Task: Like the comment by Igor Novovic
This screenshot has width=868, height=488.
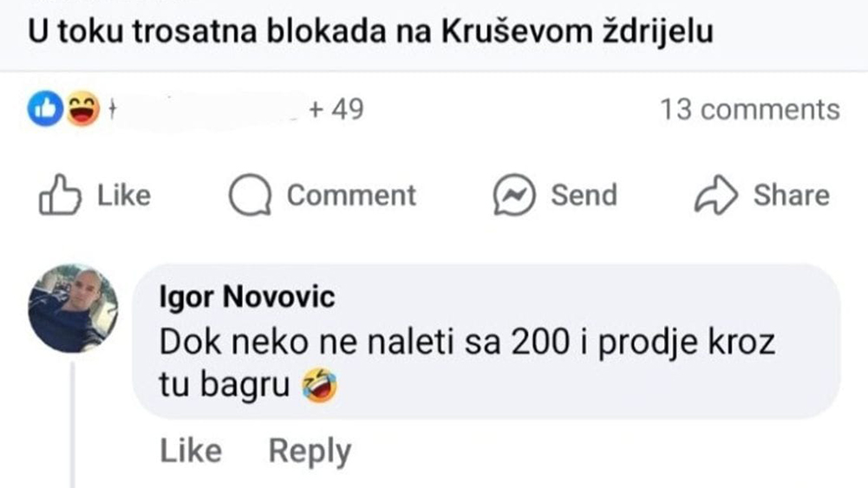Action: tap(191, 452)
